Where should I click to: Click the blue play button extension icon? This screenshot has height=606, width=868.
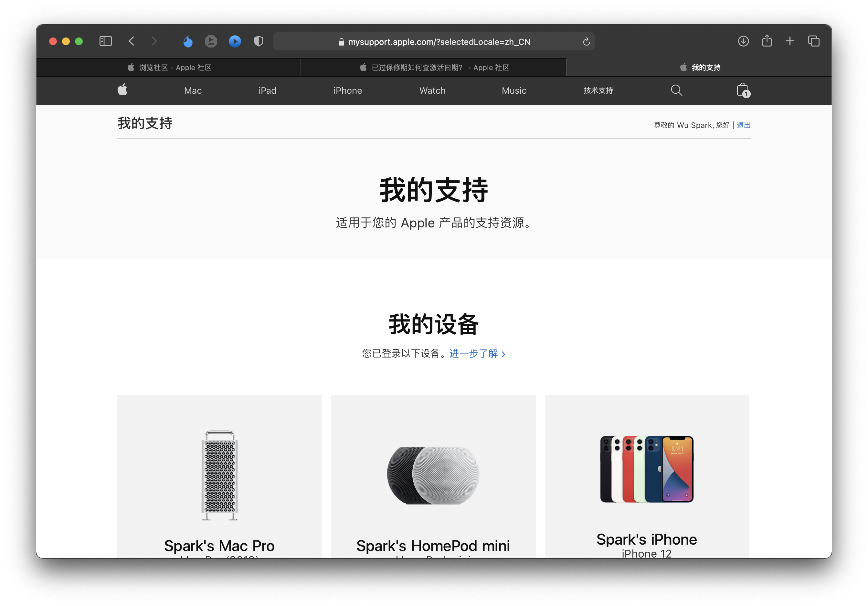[235, 41]
